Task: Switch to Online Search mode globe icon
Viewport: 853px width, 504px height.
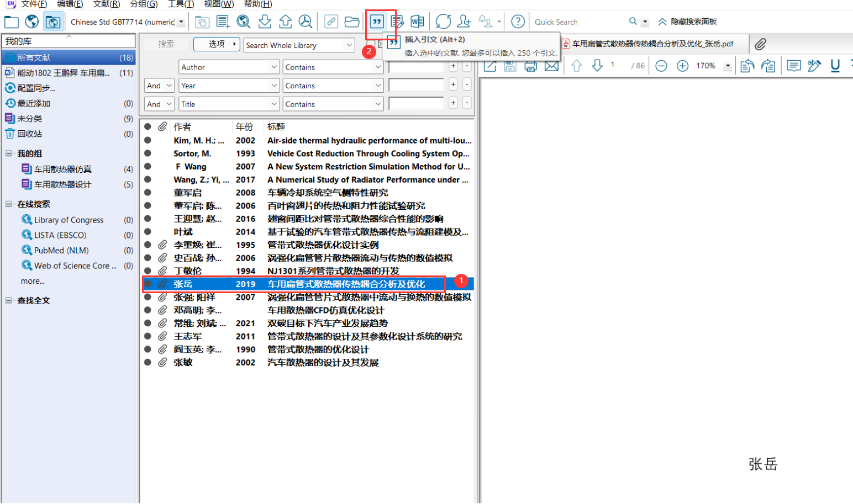Action: click(x=32, y=22)
